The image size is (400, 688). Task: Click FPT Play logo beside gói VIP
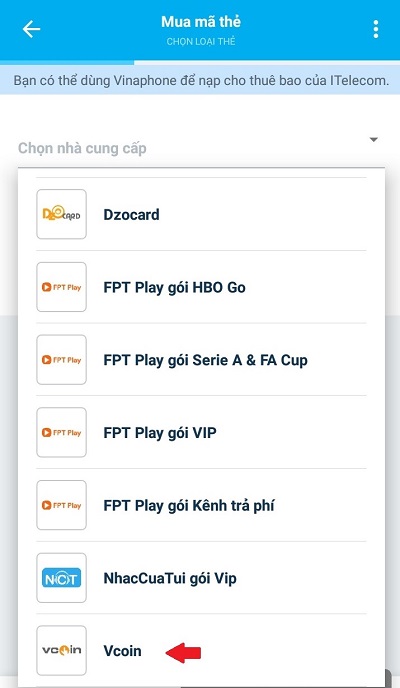point(61,433)
